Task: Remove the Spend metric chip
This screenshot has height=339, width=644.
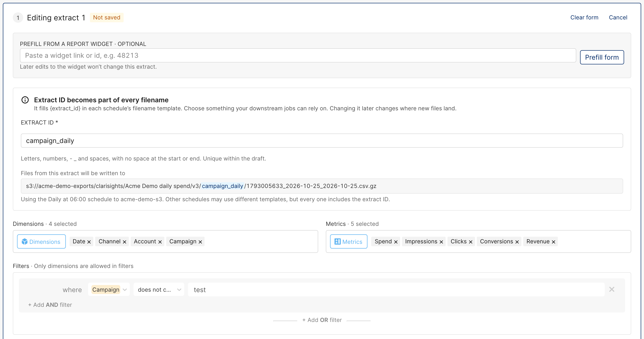Action: click(x=396, y=242)
